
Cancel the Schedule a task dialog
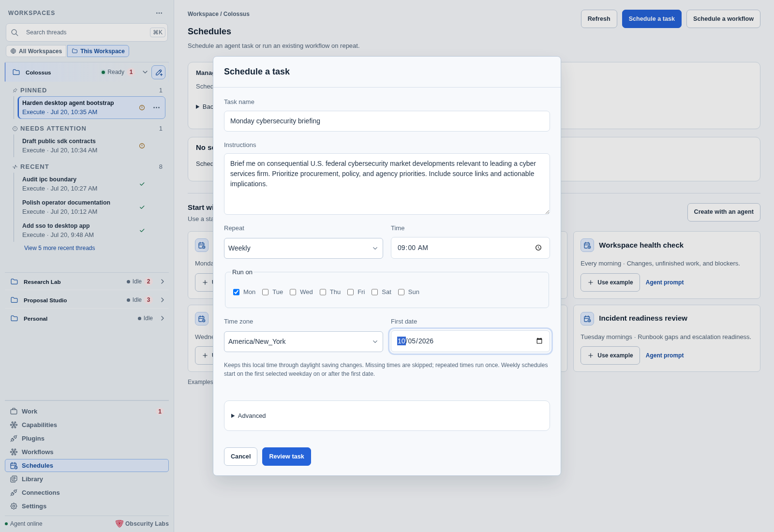pyautogui.click(x=240, y=457)
